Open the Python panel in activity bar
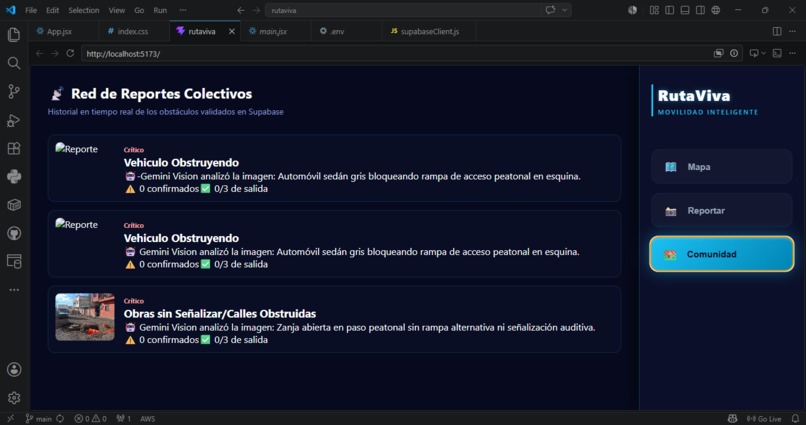Screen dimensions: 806x425 pyautogui.click(x=14, y=177)
